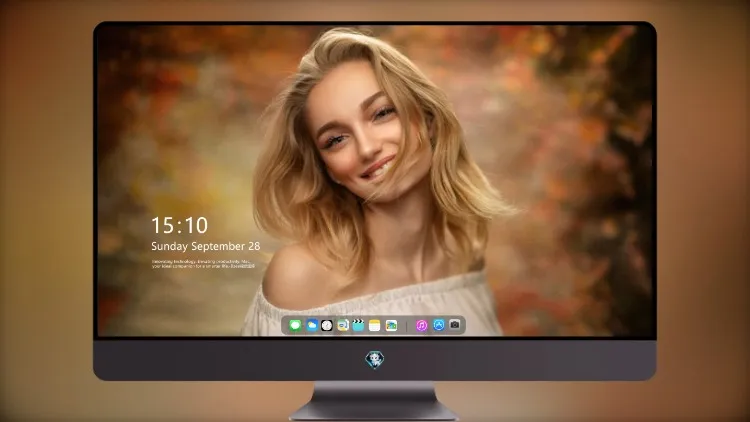
Task: Open the green Messages app in dock
Action: [x=295, y=326]
